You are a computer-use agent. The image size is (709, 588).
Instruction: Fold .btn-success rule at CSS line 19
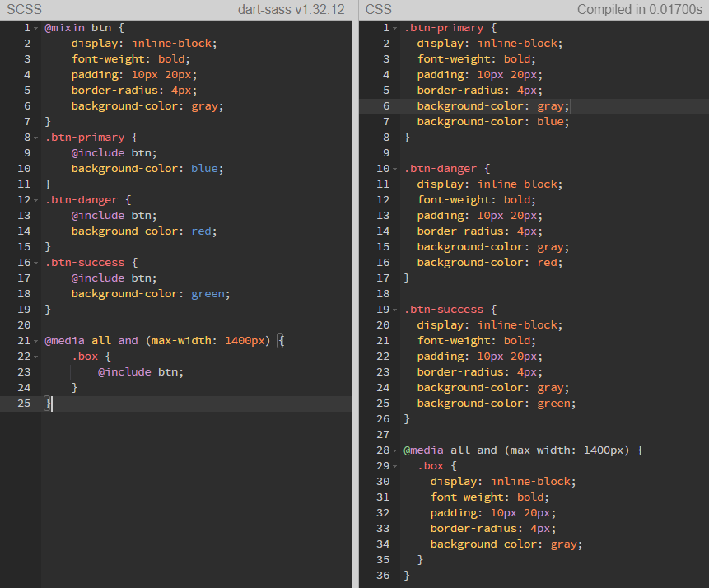click(x=394, y=310)
